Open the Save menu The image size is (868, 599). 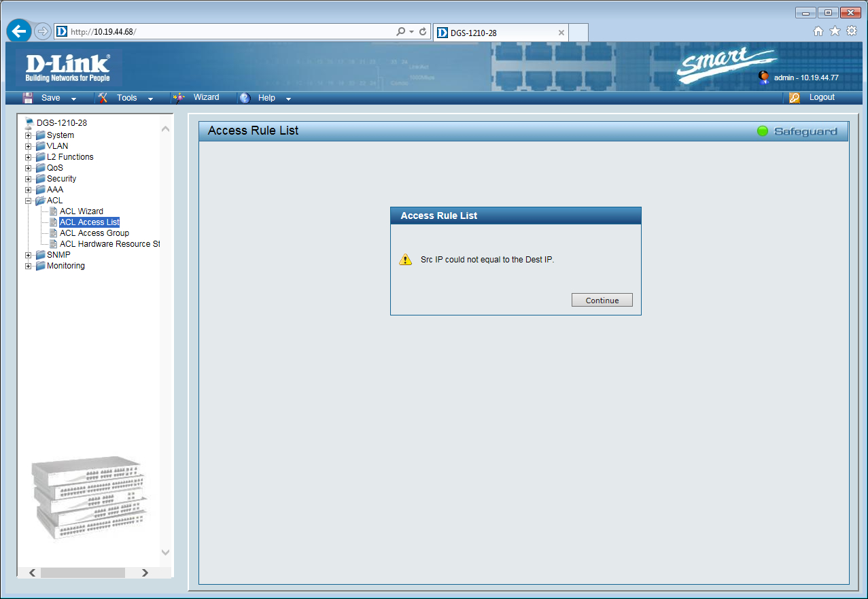click(x=50, y=98)
